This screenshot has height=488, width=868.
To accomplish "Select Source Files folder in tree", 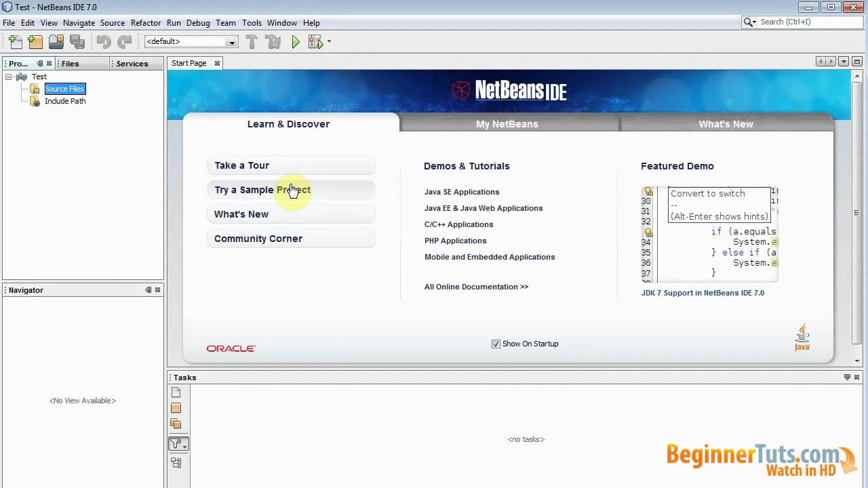I will 64,89.
